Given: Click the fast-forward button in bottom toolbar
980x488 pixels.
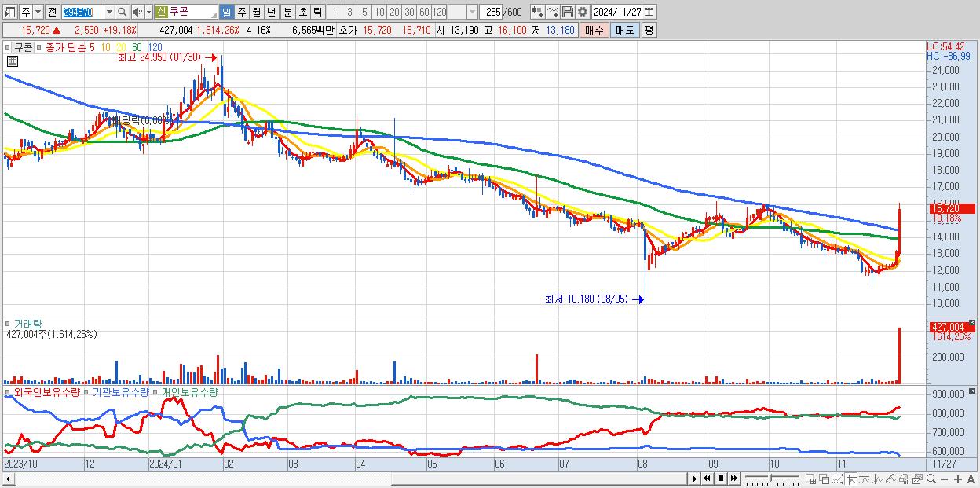Looking at the screenshot, I should click(x=733, y=478).
